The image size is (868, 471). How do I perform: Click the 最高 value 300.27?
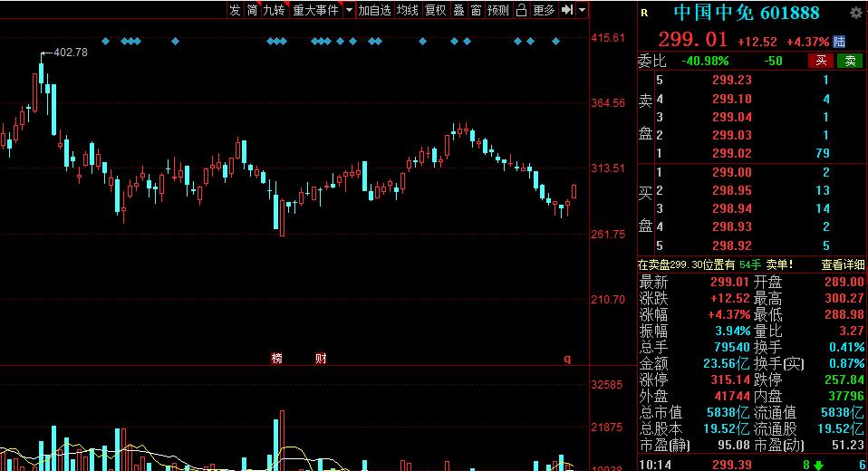pos(844,298)
